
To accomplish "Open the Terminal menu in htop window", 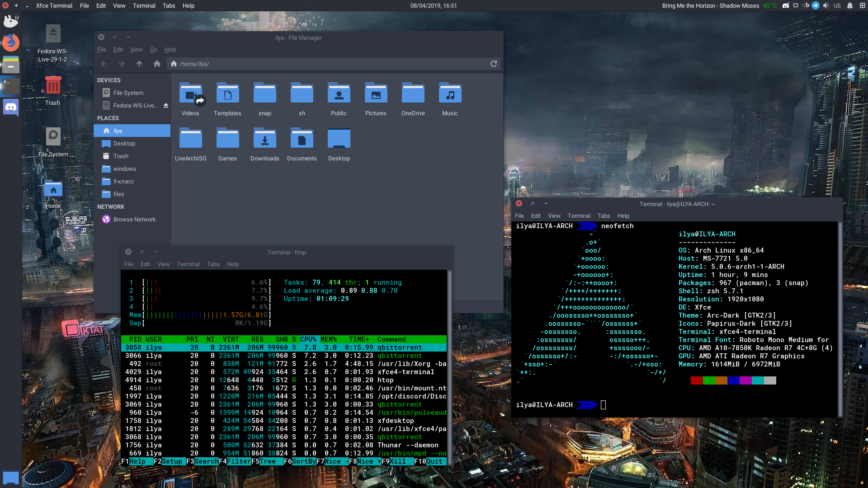I will tap(188, 264).
